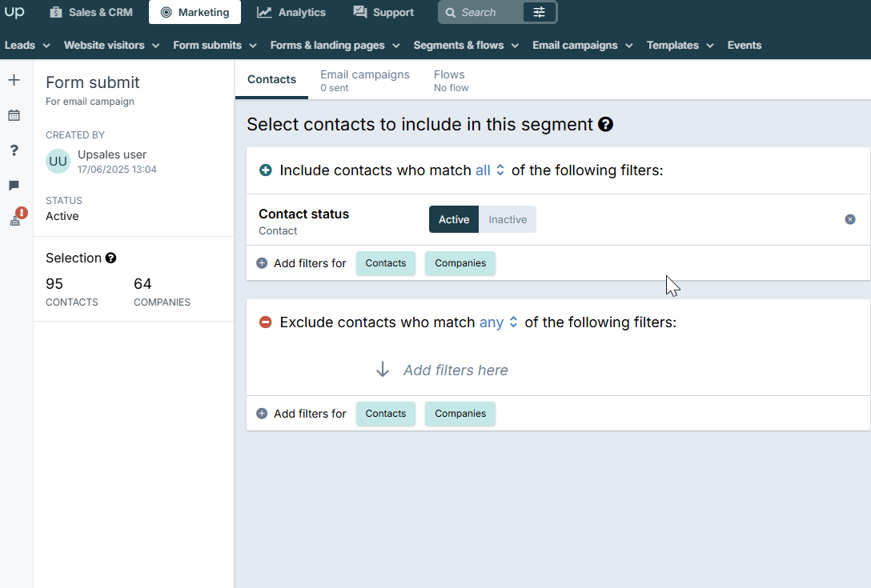This screenshot has height=588, width=871.
Task: Open the help question mark in sidebar
Action: point(14,150)
